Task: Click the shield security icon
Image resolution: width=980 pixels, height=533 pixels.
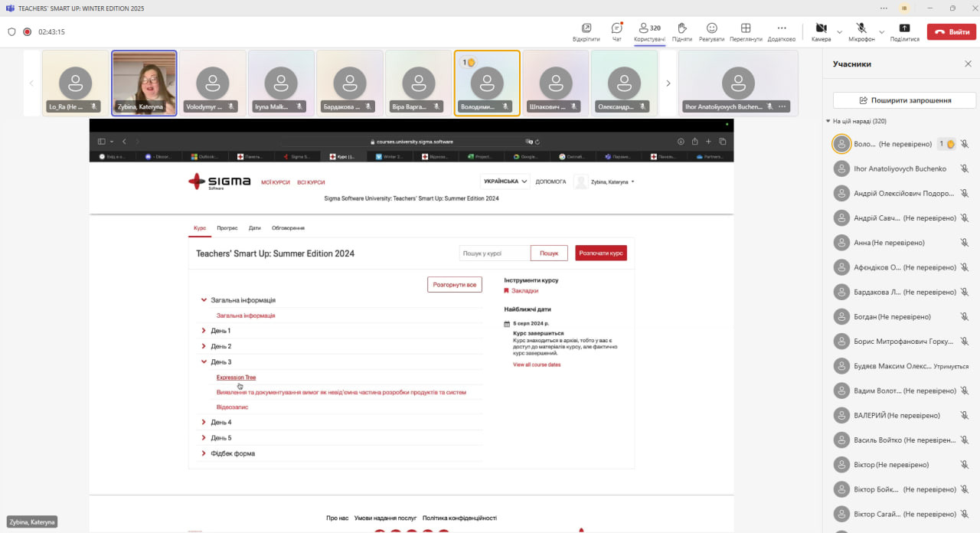Action: [x=11, y=31]
